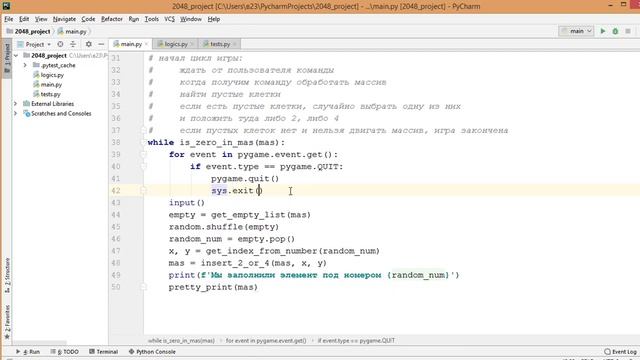Open the Navigate menu
640x360 pixels.
coord(64,19)
